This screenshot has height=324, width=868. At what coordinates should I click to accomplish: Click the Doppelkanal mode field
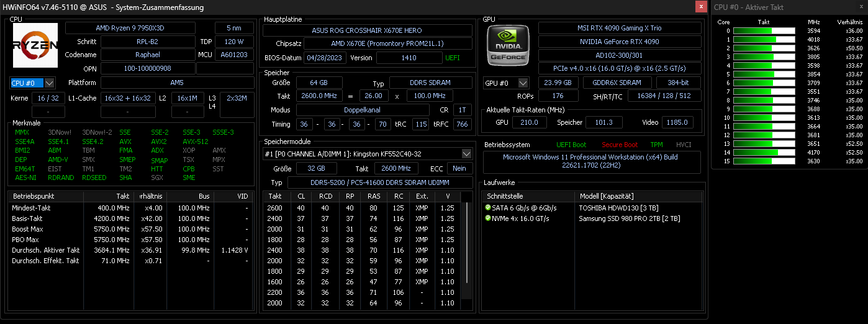pyautogui.click(x=363, y=110)
